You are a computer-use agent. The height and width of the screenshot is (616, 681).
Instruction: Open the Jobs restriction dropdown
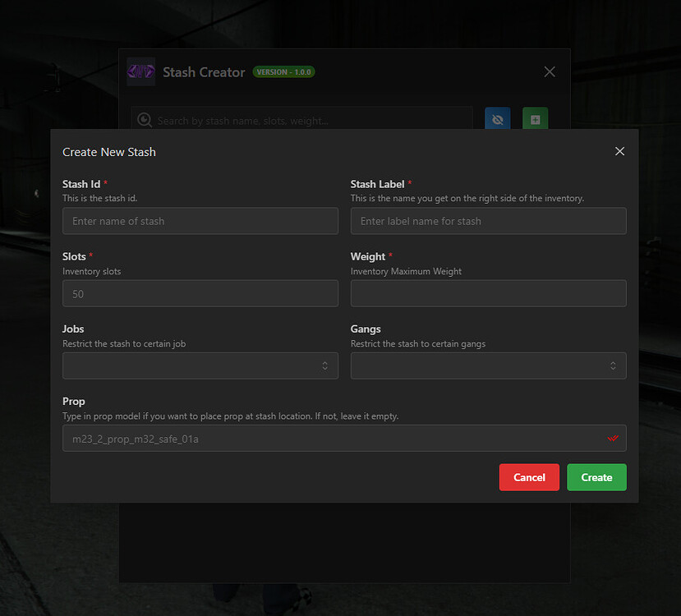(x=200, y=365)
